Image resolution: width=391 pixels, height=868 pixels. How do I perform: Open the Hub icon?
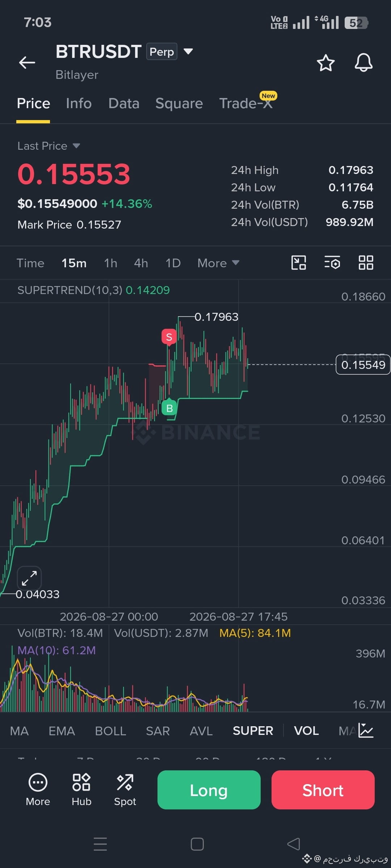pyautogui.click(x=81, y=790)
